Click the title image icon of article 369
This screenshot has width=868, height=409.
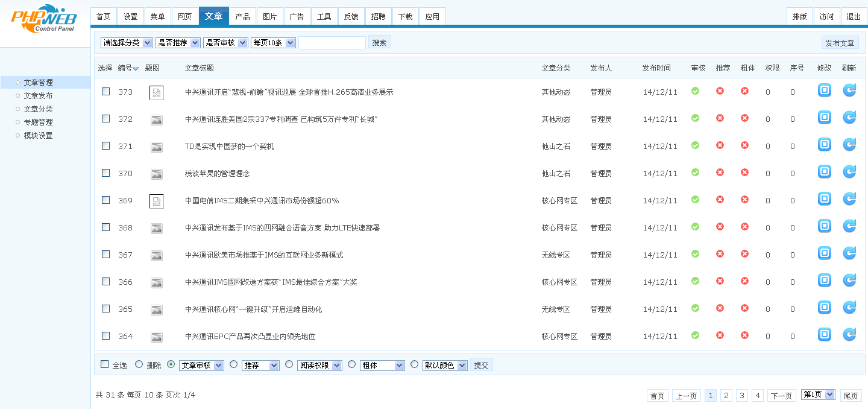(157, 201)
